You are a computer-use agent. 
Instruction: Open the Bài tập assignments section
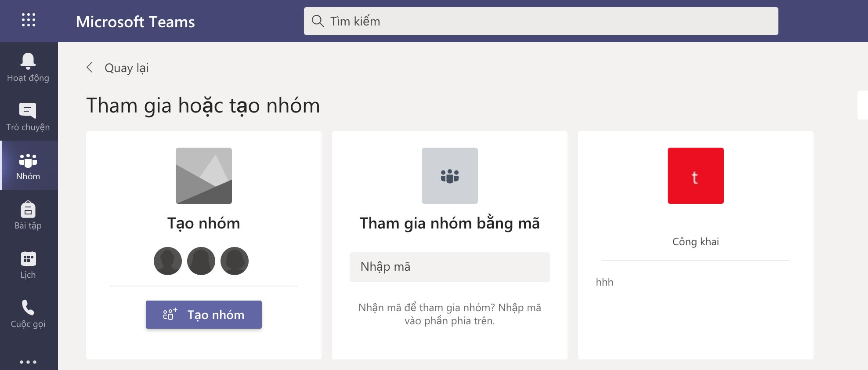(28, 215)
